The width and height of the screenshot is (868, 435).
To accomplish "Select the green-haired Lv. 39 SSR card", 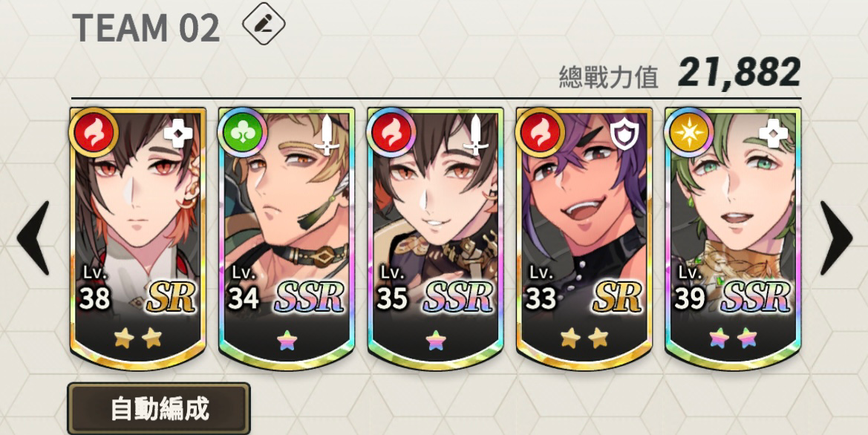I will click(733, 238).
